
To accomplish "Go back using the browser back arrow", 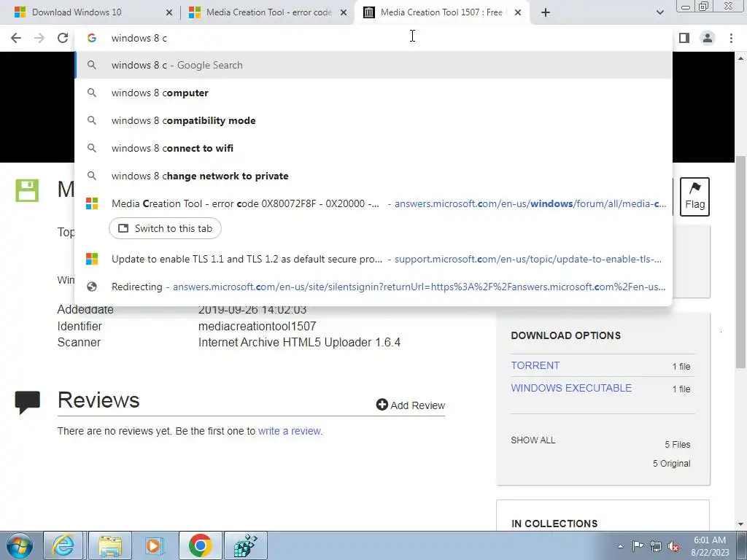I will pos(16,38).
